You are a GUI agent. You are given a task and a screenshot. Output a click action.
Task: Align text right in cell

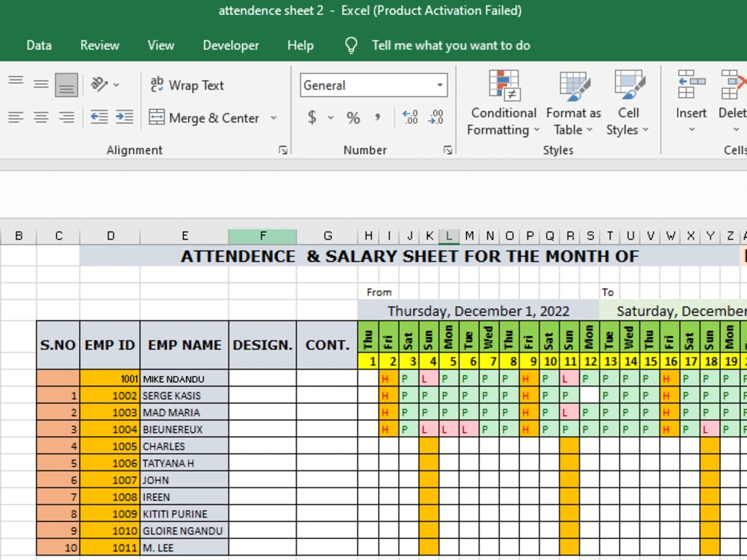pyautogui.click(x=66, y=117)
